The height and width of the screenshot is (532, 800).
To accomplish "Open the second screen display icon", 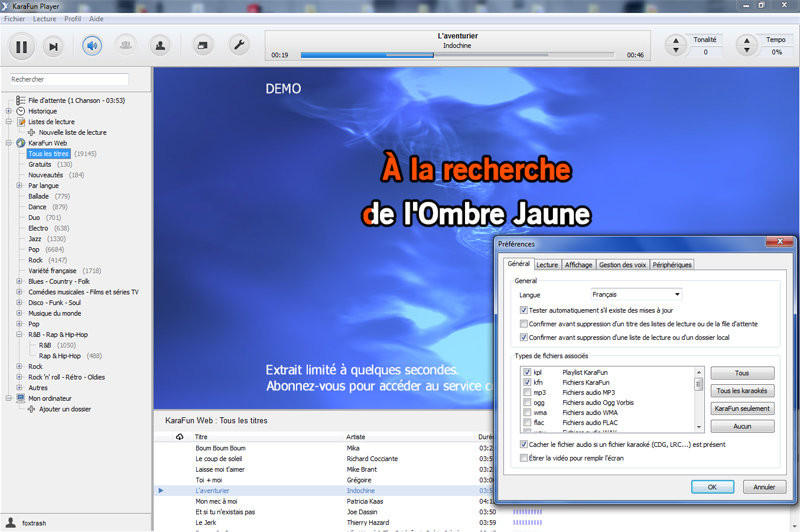I will [203, 46].
